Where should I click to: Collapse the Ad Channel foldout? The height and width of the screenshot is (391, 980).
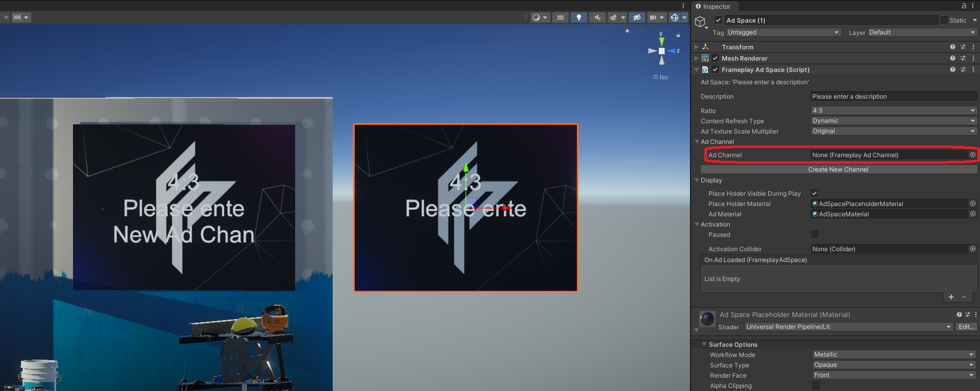pos(697,142)
